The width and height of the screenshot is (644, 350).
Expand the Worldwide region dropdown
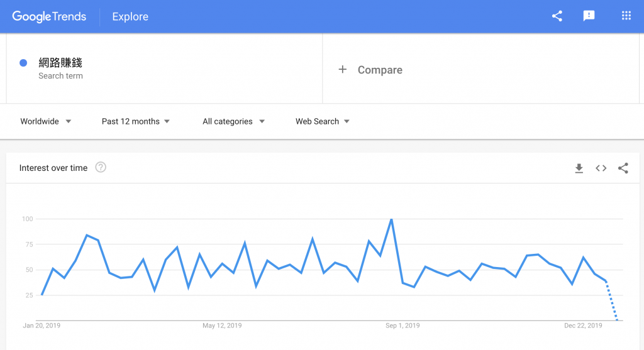[x=46, y=121]
